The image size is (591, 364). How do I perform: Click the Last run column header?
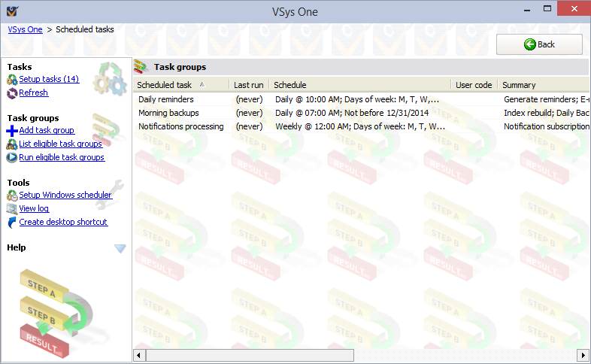pyautogui.click(x=248, y=85)
